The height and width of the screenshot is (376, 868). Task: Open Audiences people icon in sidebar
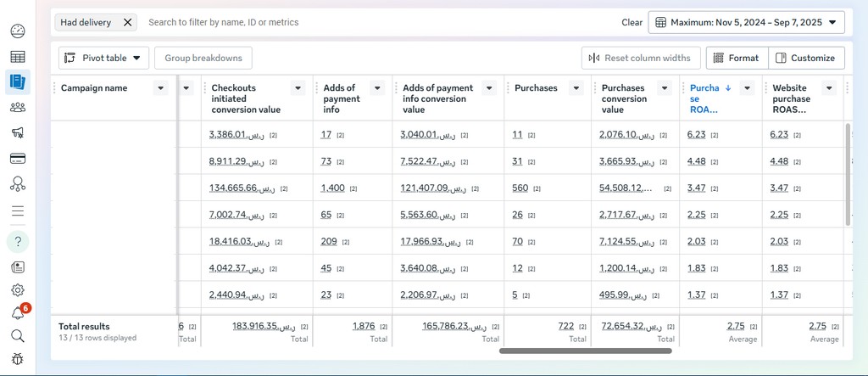(x=17, y=107)
